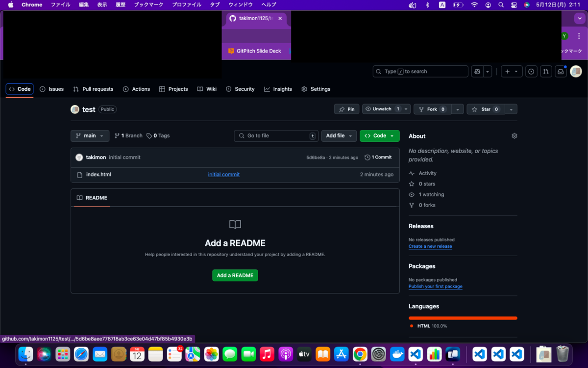Open your profile avatar menu
The image size is (588, 368).
576,71
